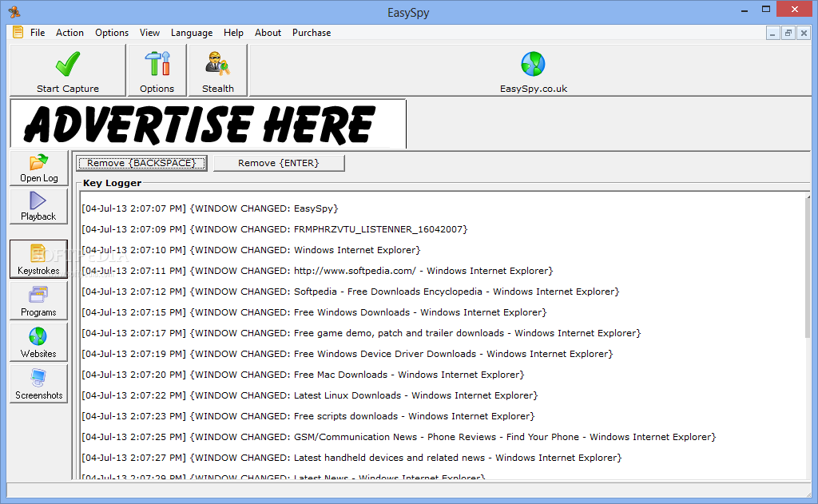Image resolution: width=818 pixels, height=504 pixels.
Task: View the Screenshots panel
Action: (38, 383)
